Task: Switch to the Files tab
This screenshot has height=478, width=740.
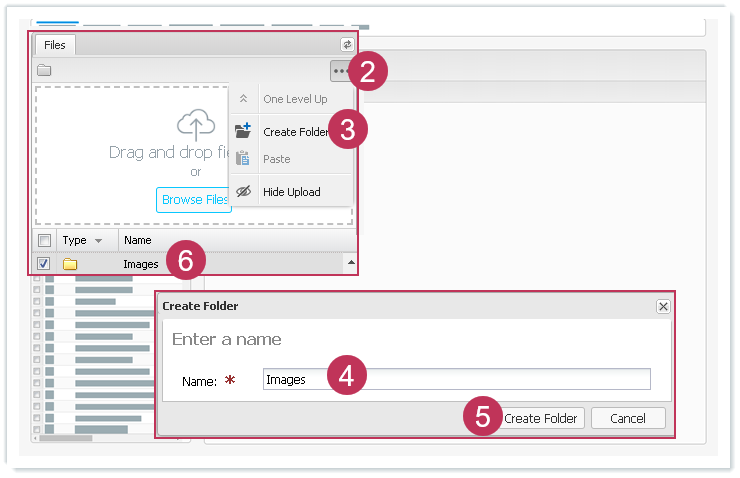Action: coord(55,44)
